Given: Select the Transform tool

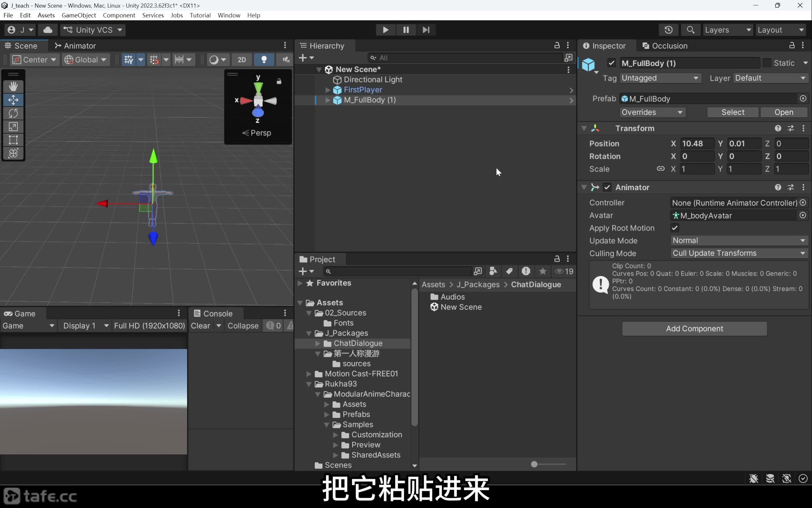Looking at the screenshot, I should click(13, 153).
